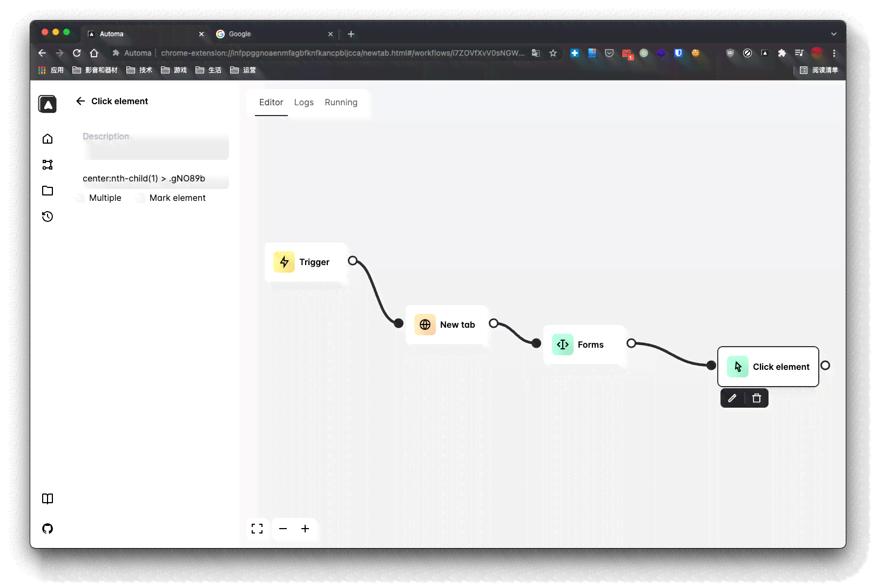This screenshot has width=876, height=588.
Task: Select the New tab block
Action: pos(447,325)
